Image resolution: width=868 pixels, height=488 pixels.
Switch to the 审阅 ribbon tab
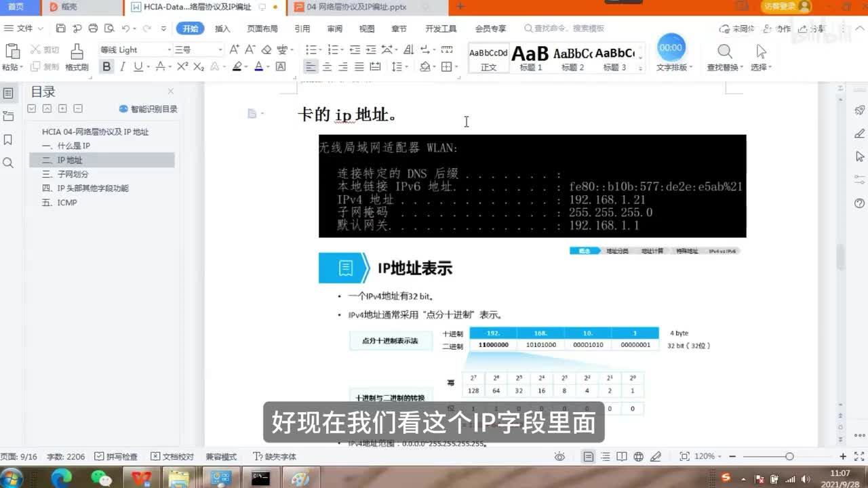coord(334,28)
